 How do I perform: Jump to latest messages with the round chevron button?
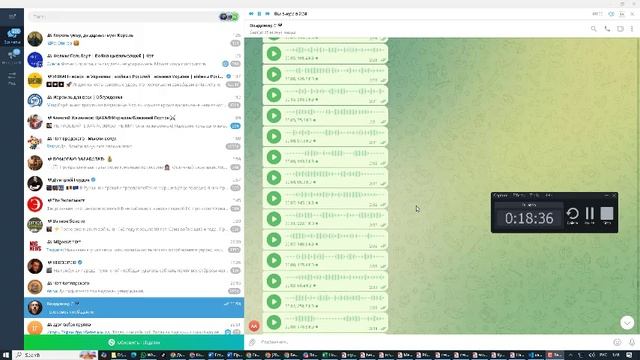pyautogui.click(x=627, y=322)
